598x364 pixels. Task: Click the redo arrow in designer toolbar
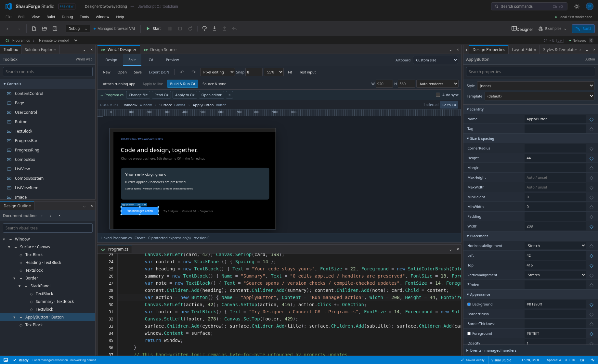(x=193, y=72)
